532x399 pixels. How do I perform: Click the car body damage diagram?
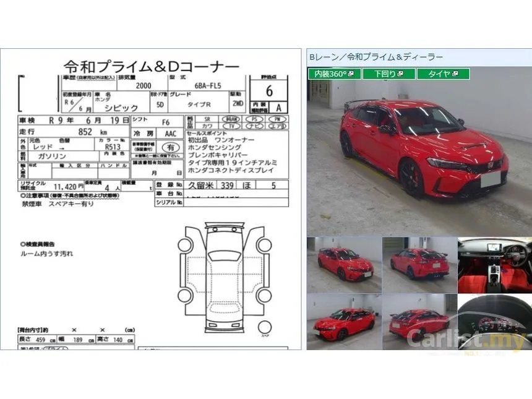point(225,278)
